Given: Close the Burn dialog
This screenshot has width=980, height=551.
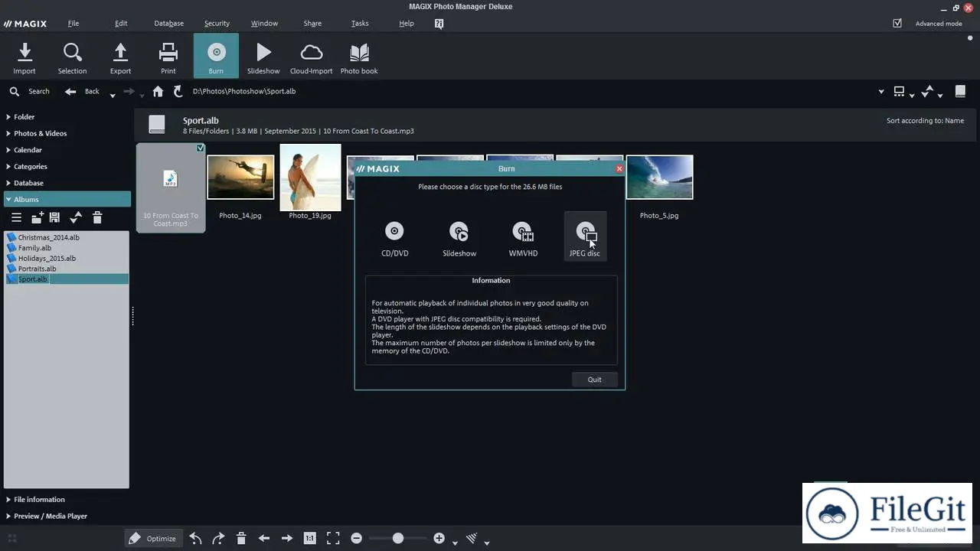Looking at the screenshot, I should pyautogui.click(x=619, y=168).
